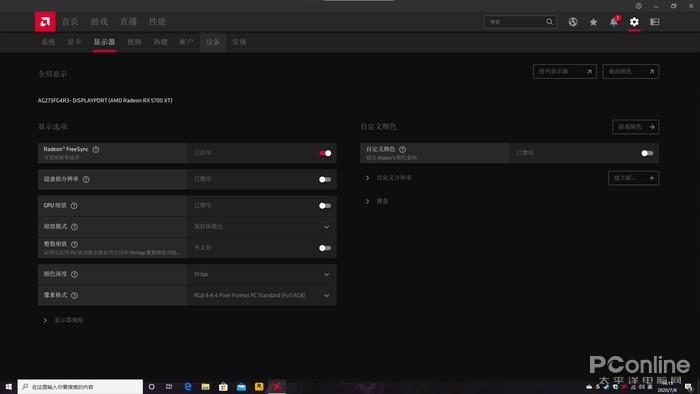700x394 pixels.
Task: Click AG273FG4R3 DISPLAYPORT display name
Action: coord(105,100)
